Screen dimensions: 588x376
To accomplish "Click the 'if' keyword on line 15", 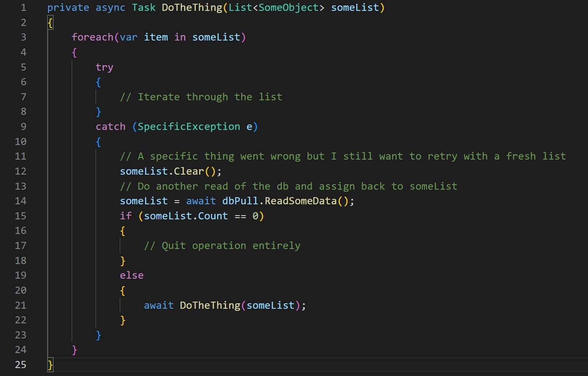I will tap(126, 216).
